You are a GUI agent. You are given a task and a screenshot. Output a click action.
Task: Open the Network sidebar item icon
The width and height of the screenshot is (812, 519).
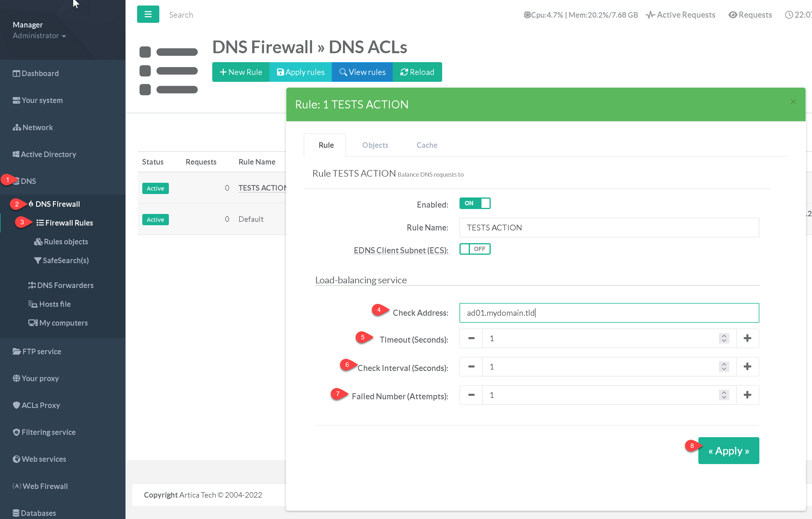click(16, 128)
